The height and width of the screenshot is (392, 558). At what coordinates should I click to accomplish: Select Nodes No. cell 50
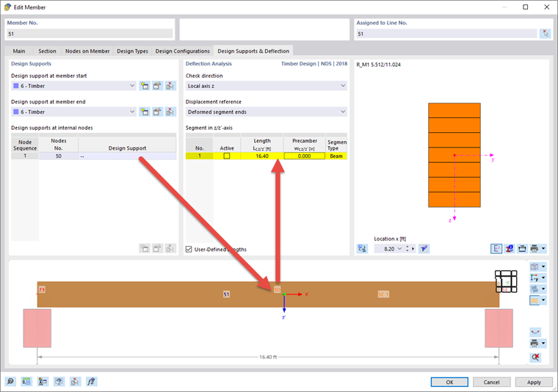58,156
